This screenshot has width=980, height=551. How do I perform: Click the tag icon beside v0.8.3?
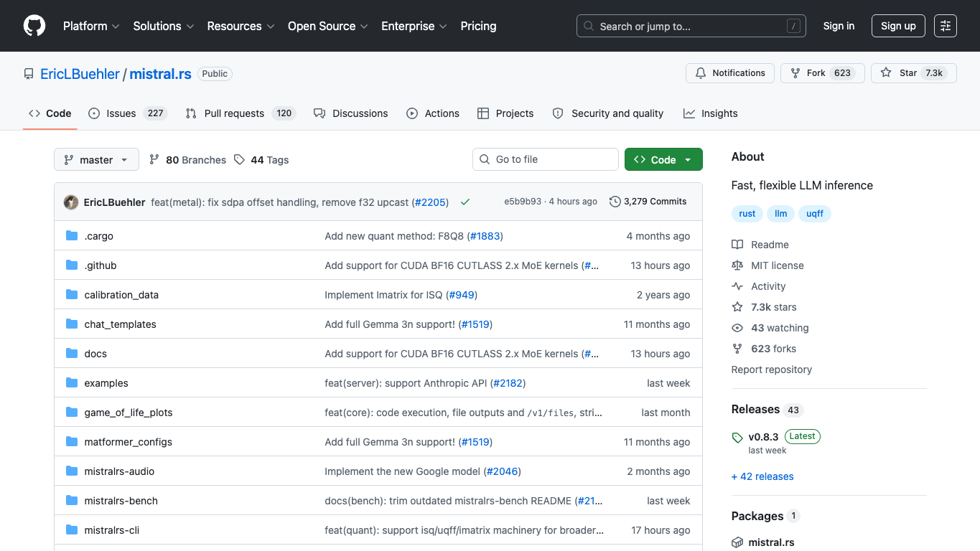(x=737, y=437)
